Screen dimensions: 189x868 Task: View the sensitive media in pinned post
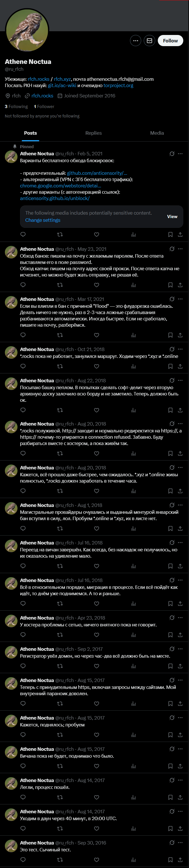coord(172,217)
